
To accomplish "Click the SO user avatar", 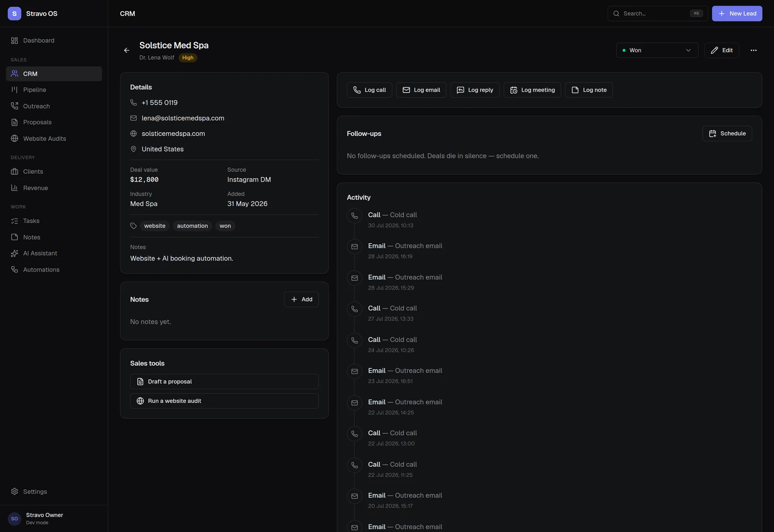I will [x=14, y=519].
